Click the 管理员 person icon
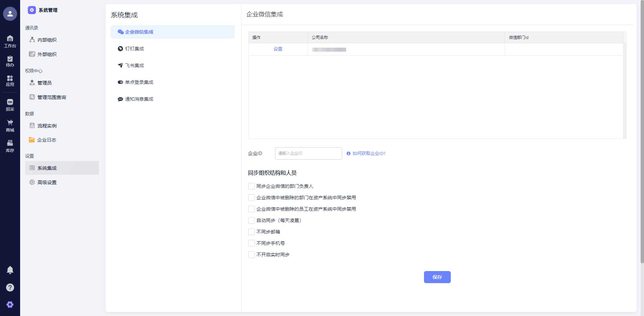644x316 pixels. pyautogui.click(x=32, y=83)
